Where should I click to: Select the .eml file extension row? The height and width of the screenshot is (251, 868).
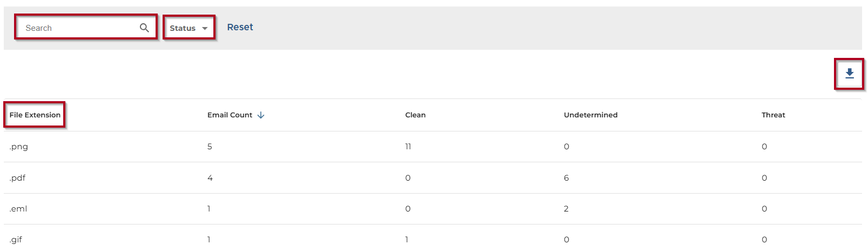(18, 209)
